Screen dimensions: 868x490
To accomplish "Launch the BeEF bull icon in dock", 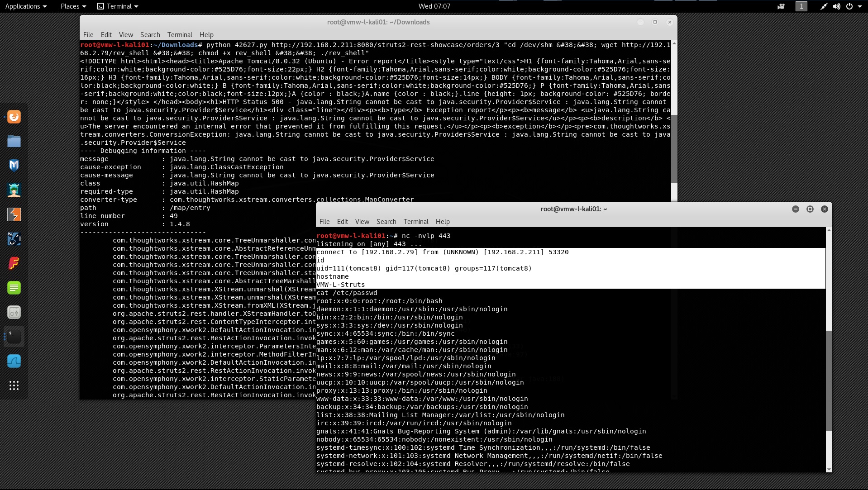I will click(14, 239).
